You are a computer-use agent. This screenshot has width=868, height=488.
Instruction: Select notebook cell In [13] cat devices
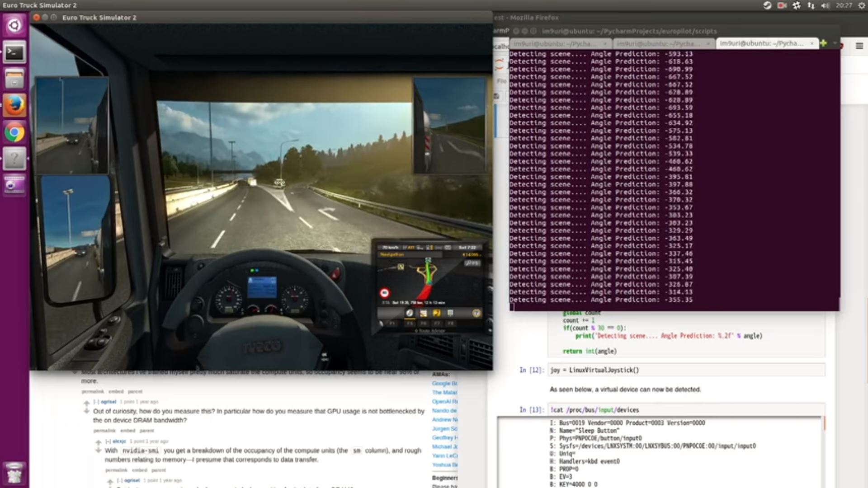[x=686, y=410]
